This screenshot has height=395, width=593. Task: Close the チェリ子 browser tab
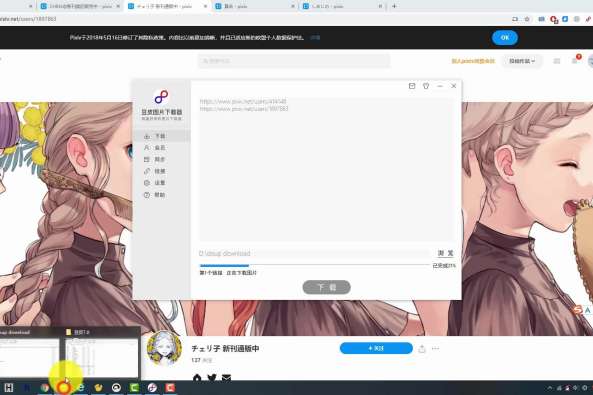coord(205,6)
